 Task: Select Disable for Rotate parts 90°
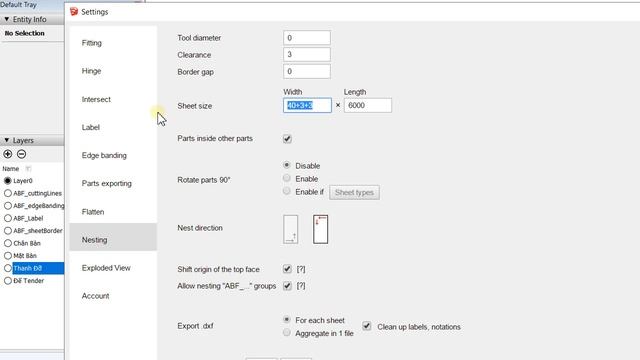287,165
